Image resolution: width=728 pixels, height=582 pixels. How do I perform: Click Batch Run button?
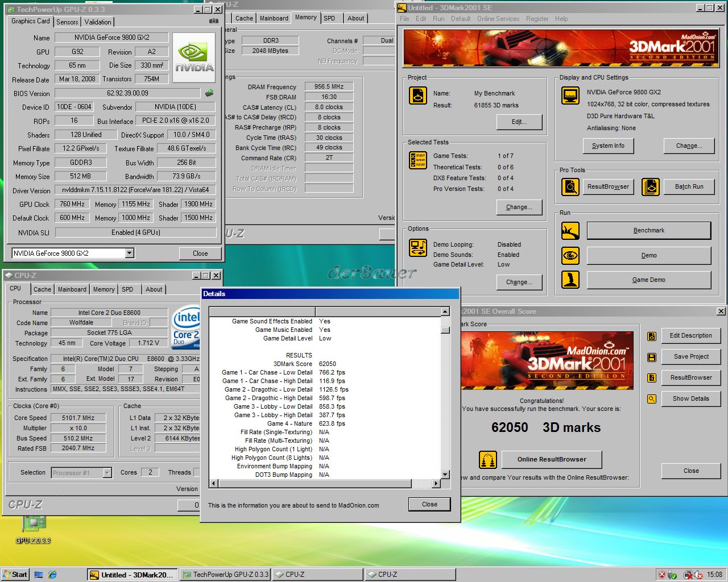[x=689, y=186]
